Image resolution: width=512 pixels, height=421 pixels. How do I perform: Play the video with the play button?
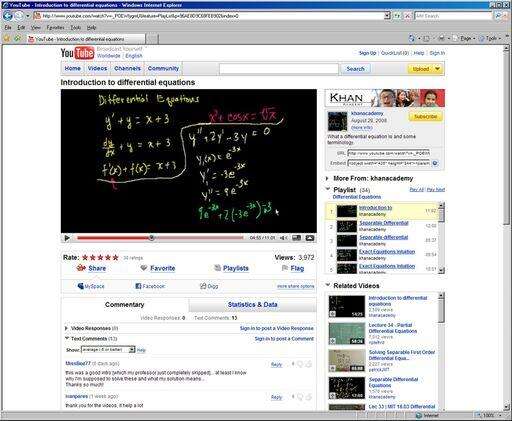[x=67, y=238]
